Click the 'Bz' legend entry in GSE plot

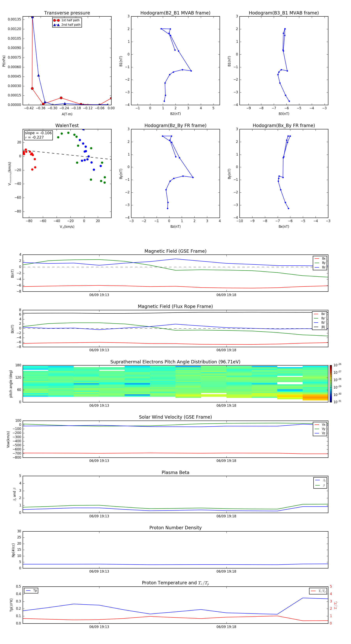point(320,268)
